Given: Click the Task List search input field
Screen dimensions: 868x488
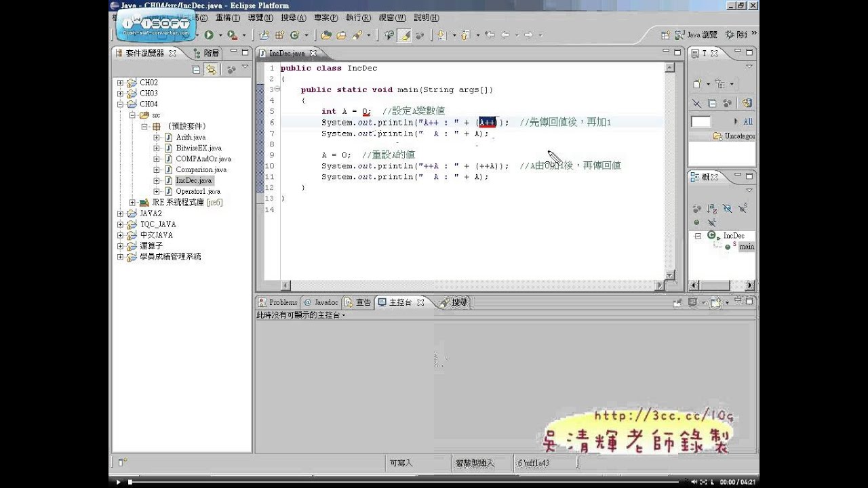Looking at the screenshot, I should click(x=701, y=121).
